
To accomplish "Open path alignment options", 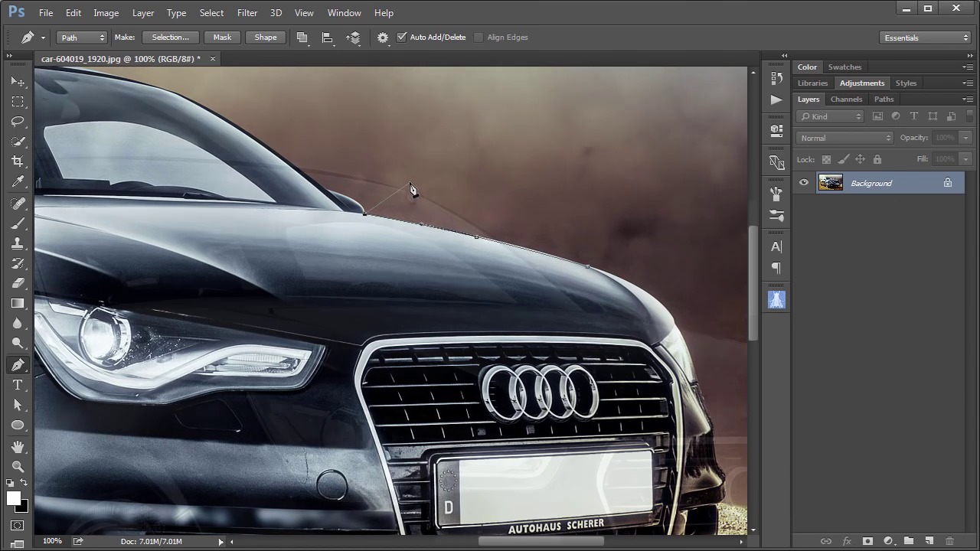I will coord(328,37).
